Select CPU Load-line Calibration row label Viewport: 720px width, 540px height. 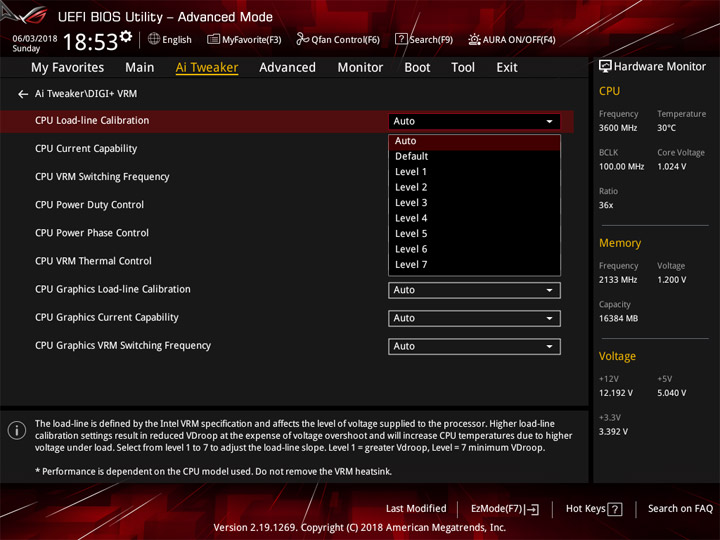click(92, 121)
